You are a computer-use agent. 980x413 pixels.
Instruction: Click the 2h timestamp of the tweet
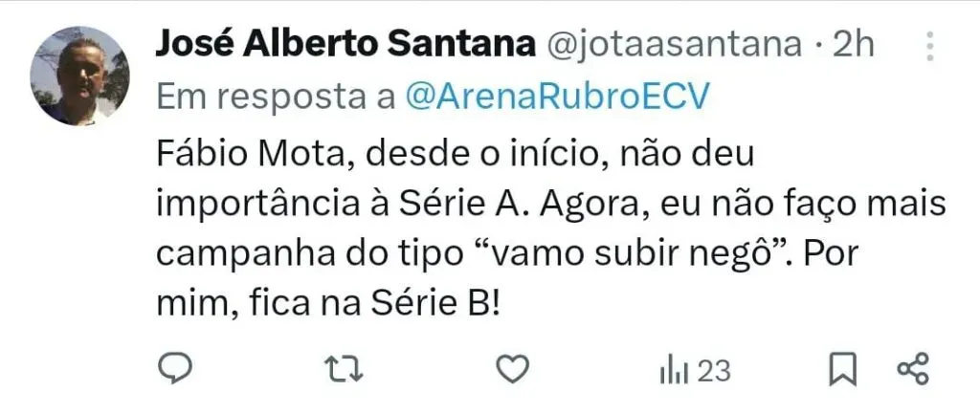[x=853, y=44]
